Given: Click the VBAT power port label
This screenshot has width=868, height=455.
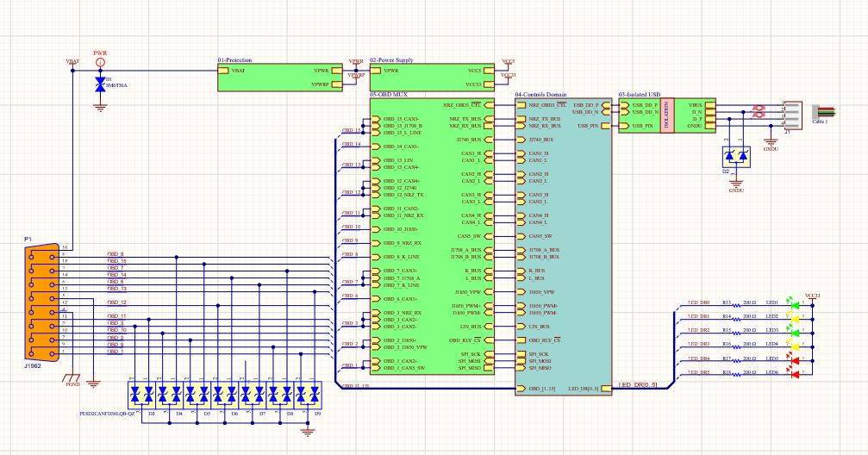Looking at the screenshot, I should [x=72, y=61].
